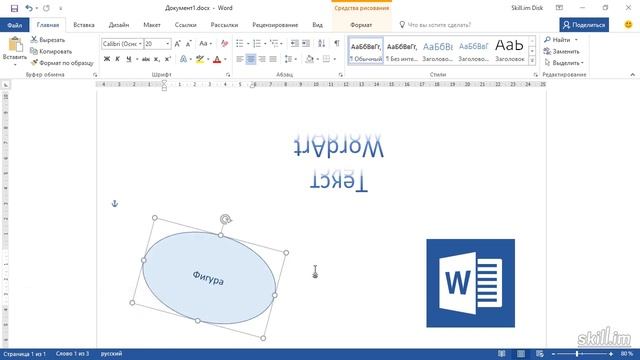Click the anchor icon beside the shape
The height and width of the screenshot is (360, 640).
click(x=115, y=203)
